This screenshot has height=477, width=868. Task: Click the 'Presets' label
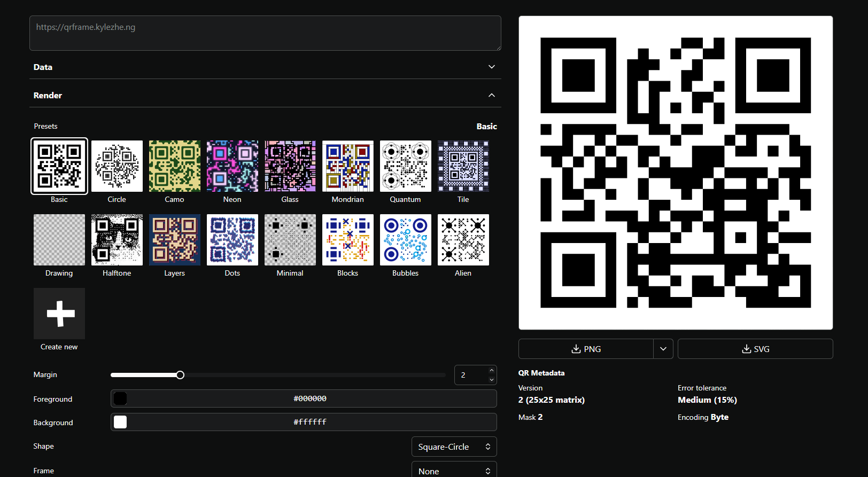pyautogui.click(x=45, y=126)
